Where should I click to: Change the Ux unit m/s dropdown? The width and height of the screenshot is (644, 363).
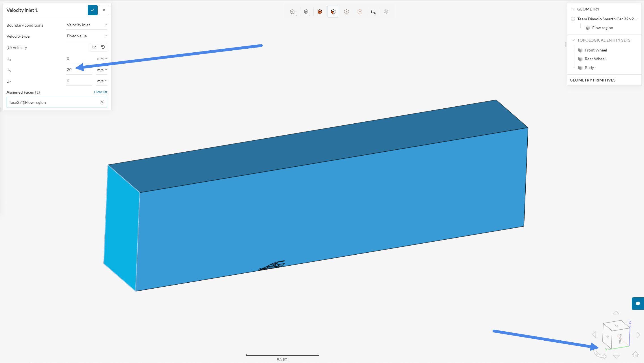(102, 59)
